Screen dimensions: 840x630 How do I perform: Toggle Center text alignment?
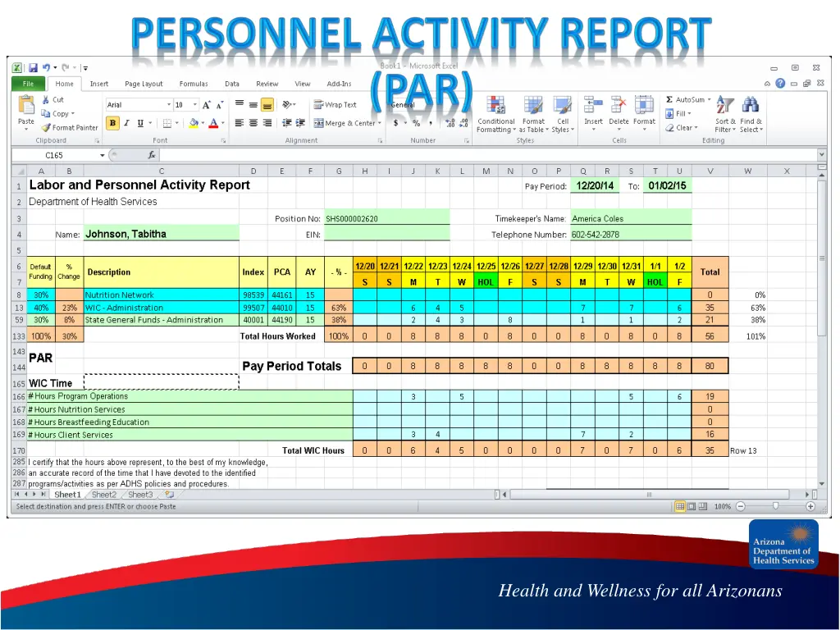[253, 123]
